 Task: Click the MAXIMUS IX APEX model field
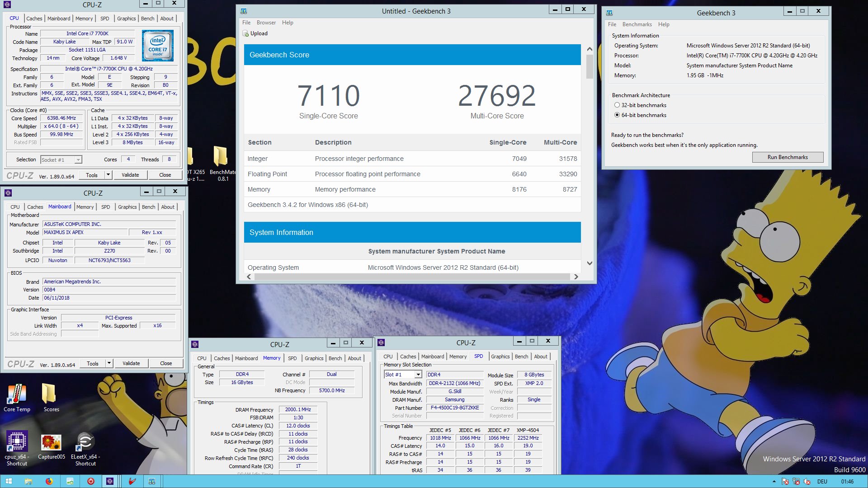[85, 232]
